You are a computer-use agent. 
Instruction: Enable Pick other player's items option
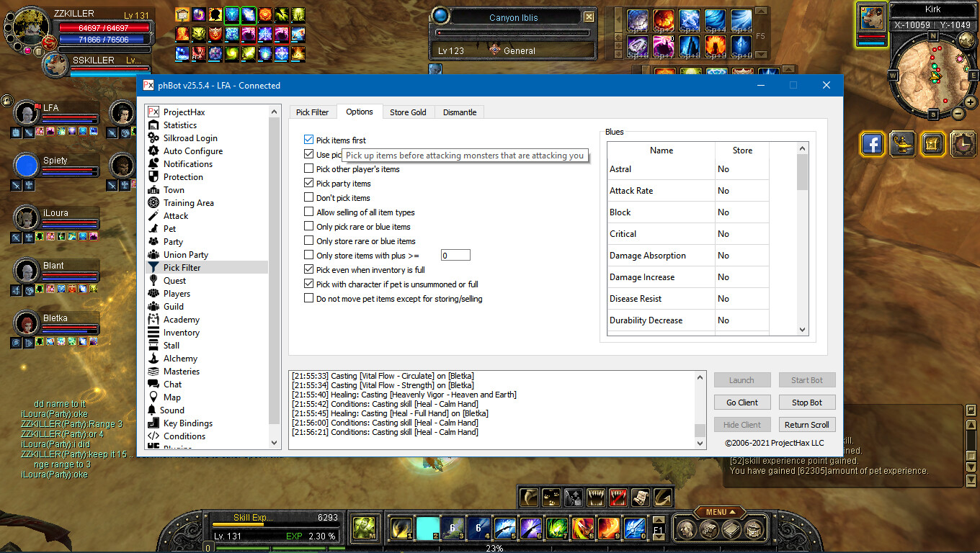(x=309, y=169)
